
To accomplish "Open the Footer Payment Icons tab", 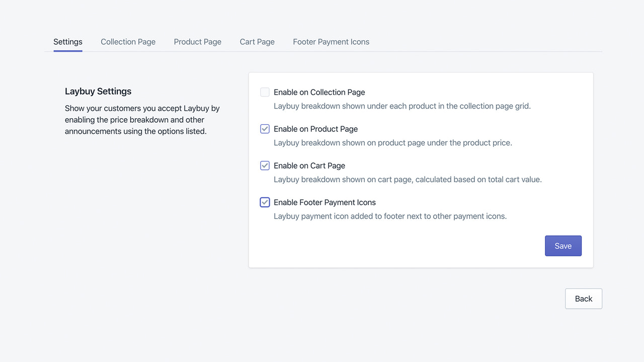I will pos(331,42).
